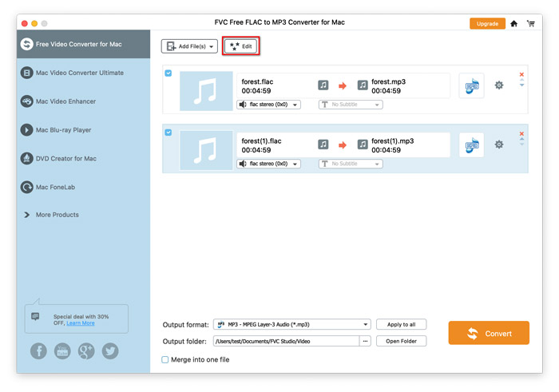Click the orange Upgrade button
559x392 pixels.
487,23
